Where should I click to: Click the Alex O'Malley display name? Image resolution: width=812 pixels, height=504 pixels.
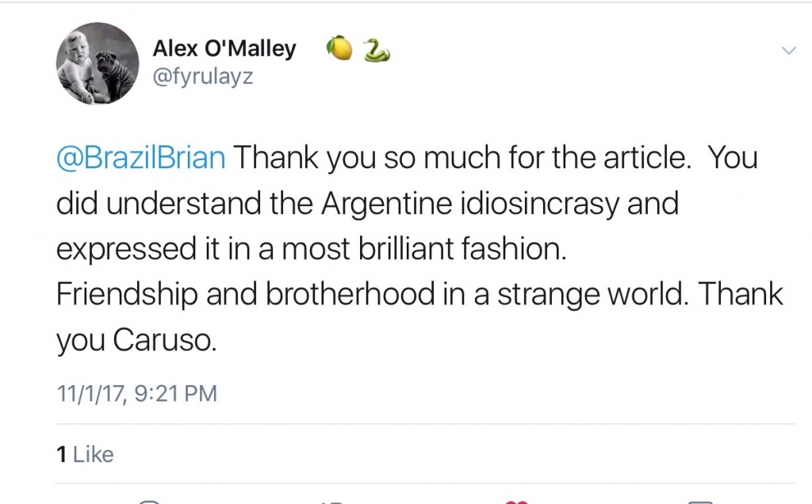point(224,48)
